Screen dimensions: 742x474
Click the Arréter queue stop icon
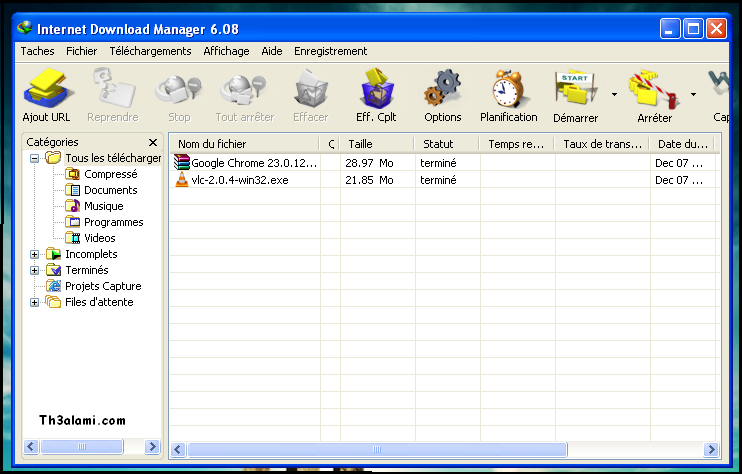coord(654,89)
